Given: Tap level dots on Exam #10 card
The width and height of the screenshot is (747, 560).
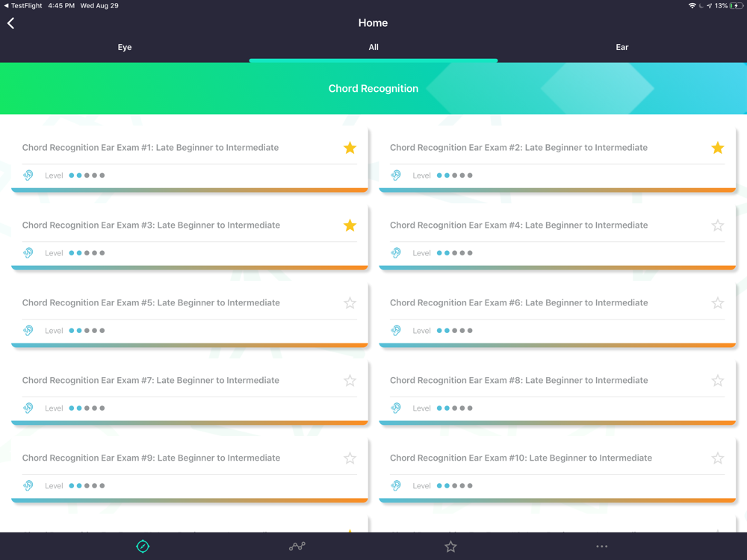Looking at the screenshot, I should pyautogui.click(x=454, y=486).
